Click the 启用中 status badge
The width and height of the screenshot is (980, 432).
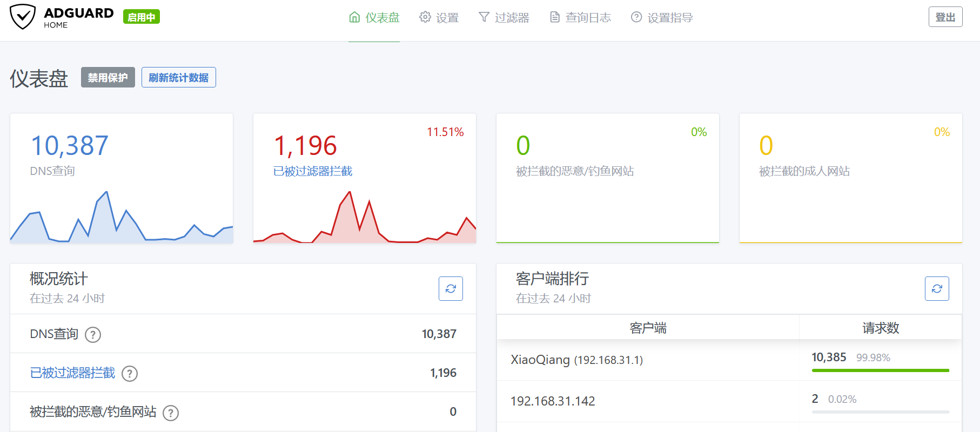(x=142, y=17)
